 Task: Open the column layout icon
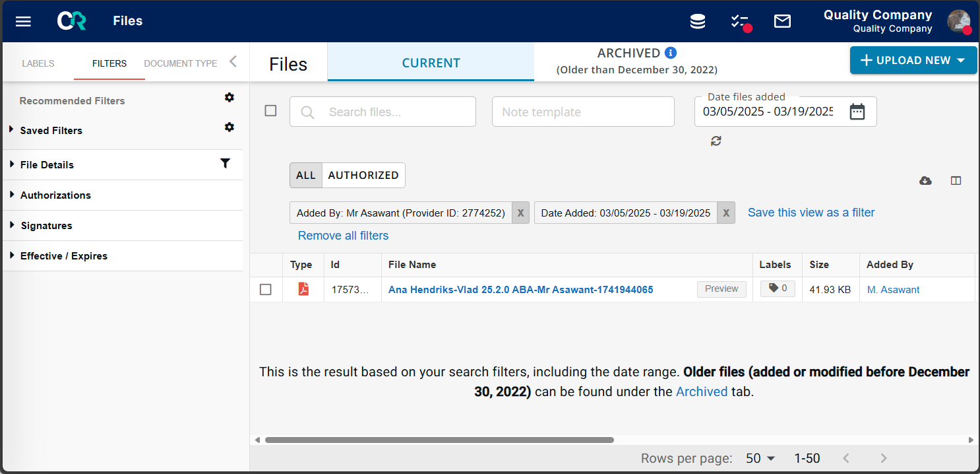(x=956, y=180)
